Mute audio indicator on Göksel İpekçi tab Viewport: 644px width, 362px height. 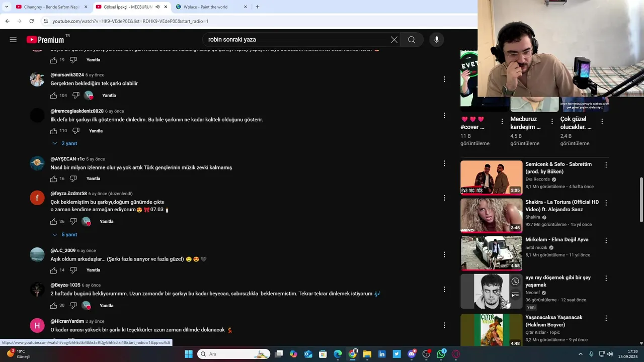[157, 7]
